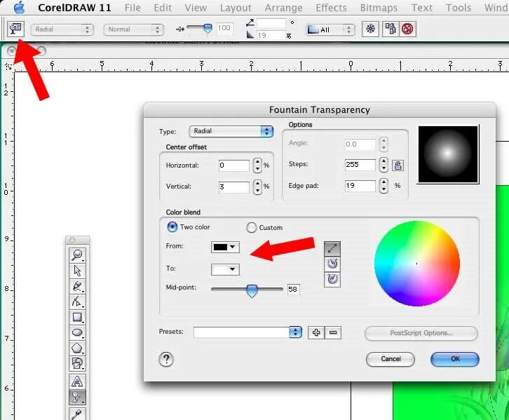This screenshot has height=420, width=509.
Task: Open the Arrange menu
Action: pos(283,8)
